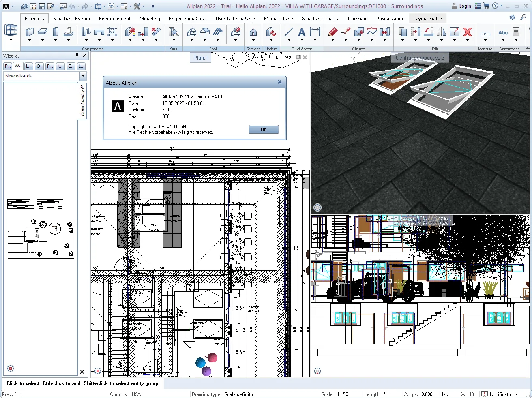The image size is (532, 398).
Task: Toggle the Wizards panel pin
Action: click(77, 56)
